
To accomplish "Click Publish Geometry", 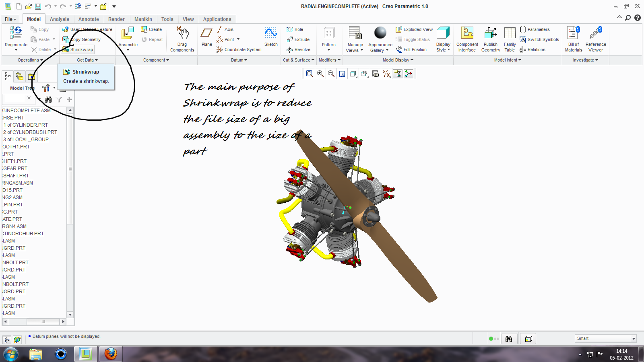I will [491, 39].
